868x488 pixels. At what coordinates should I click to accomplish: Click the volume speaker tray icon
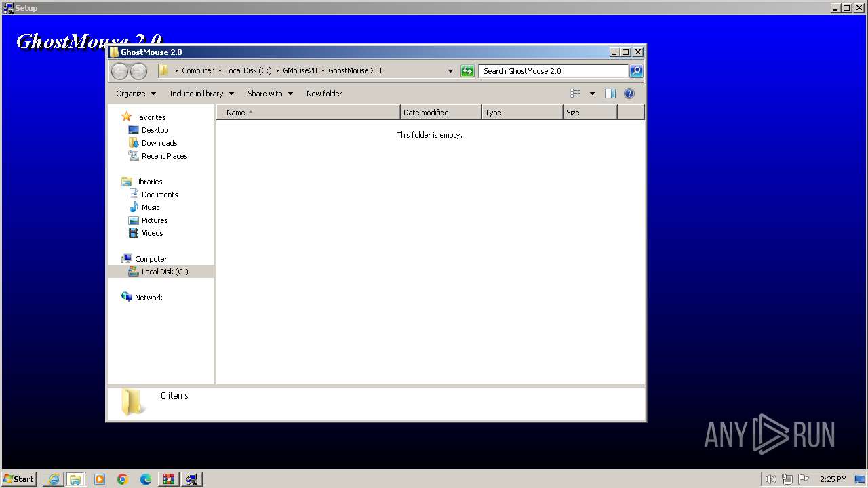(x=770, y=479)
